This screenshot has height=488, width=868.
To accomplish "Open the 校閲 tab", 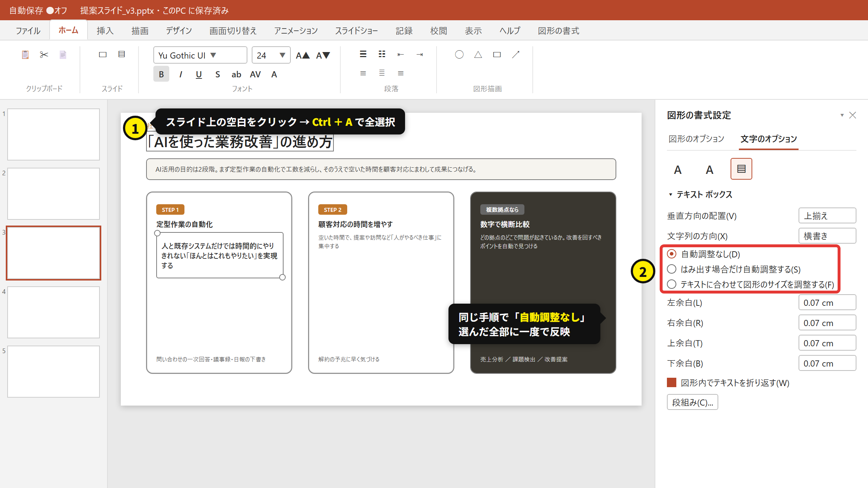I will click(x=438, y=31).
